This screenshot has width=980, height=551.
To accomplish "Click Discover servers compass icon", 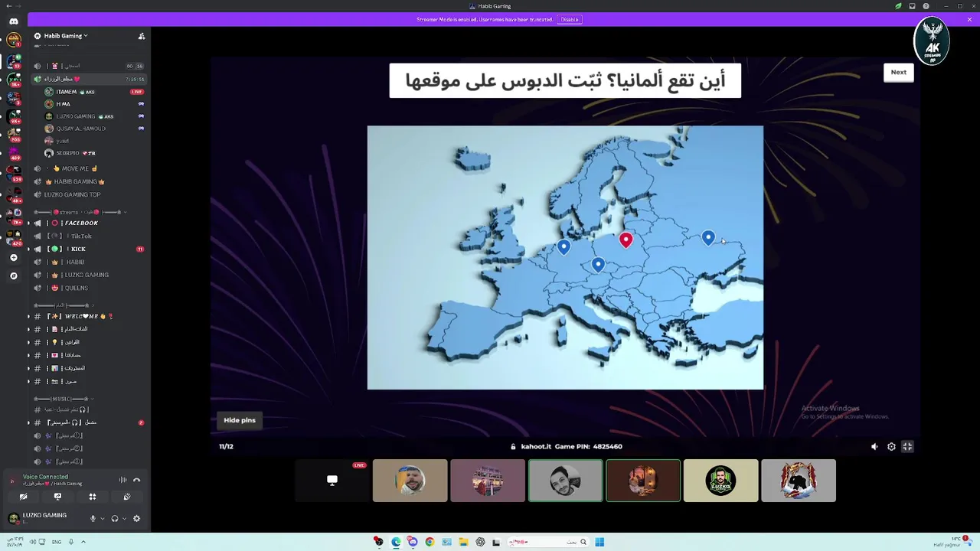I will (x=14, y=275).
